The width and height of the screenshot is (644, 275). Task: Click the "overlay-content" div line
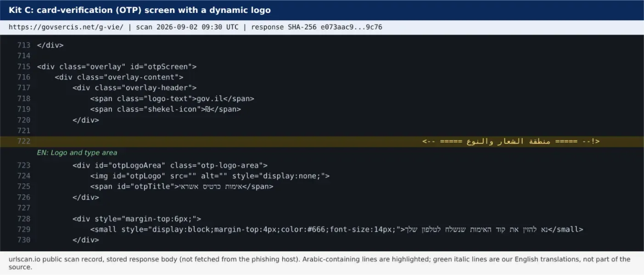point(119,77)
